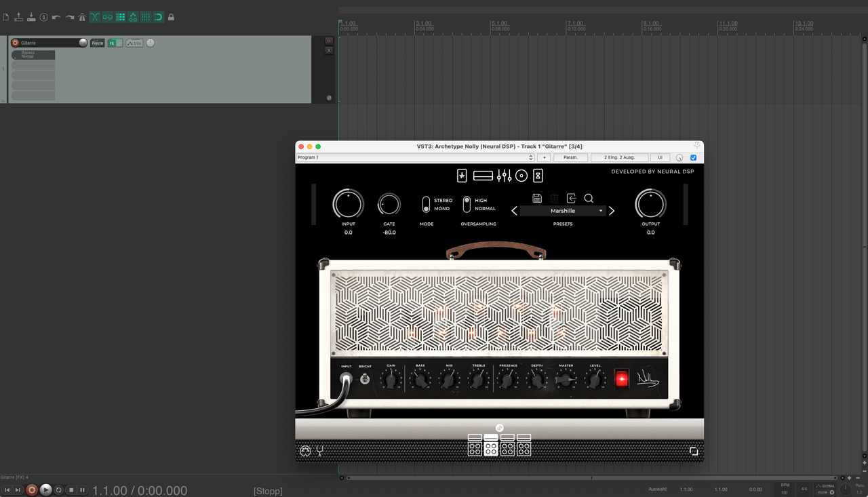This screenshot has height=497, width=868.
Task: Open the MIDI settings icon in plugin
Action: coord(305,451)
